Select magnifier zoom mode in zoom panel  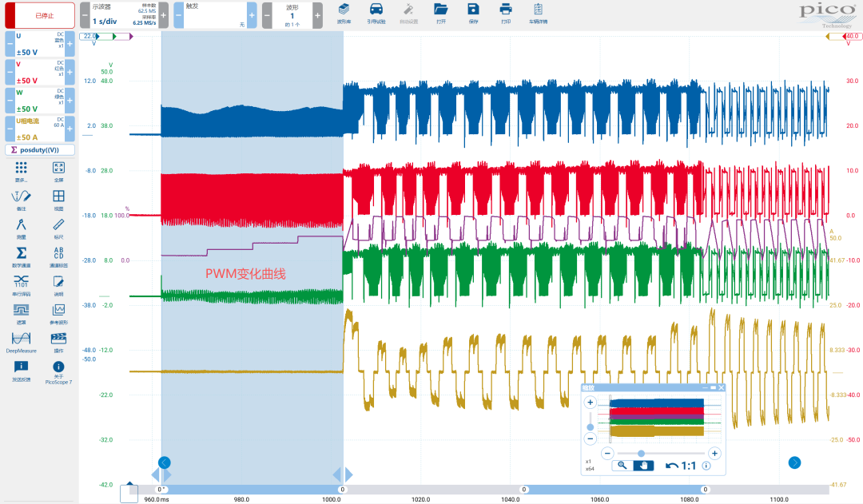(x=622, y=466)
